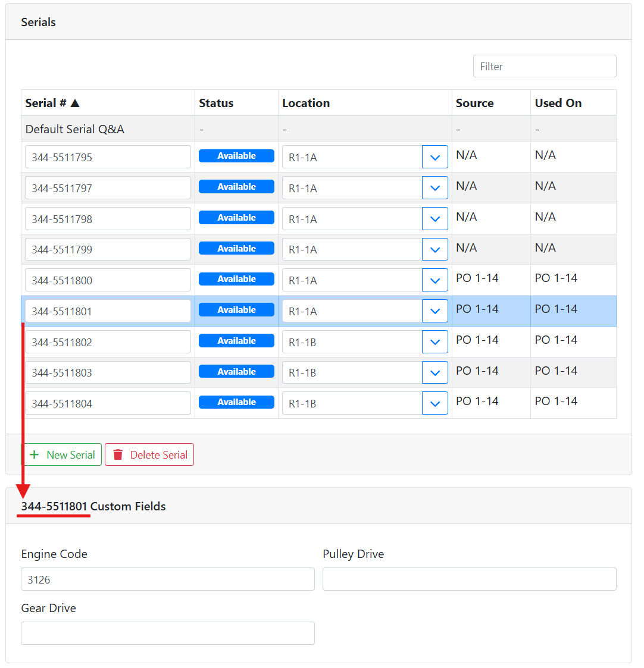Edit serial number field 344-5511800
The width and height of the screenshot is (644, 668).
pyautogui.click(x=108, y=280)
